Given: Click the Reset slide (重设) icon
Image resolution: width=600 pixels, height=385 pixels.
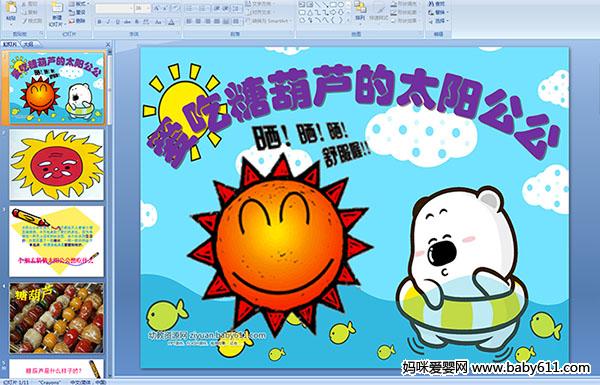Looking at the screenshot, I should click(x=72, y=12).
